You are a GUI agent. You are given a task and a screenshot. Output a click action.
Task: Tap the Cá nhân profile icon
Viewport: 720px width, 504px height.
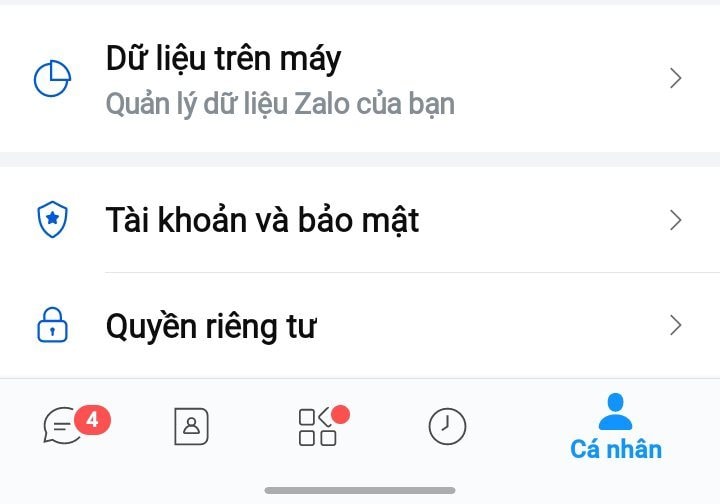[615, 411]
